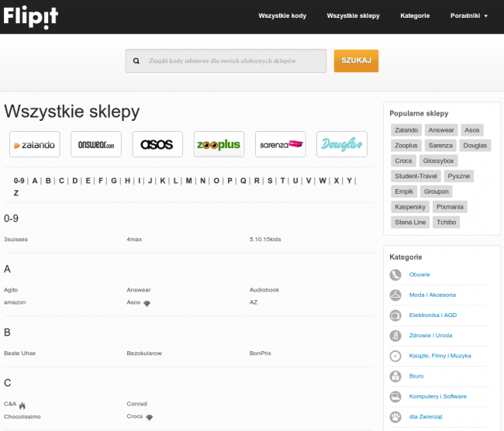Open the Bezokularow store link
This screenshot has height=431, width=504.
point(144,353)
